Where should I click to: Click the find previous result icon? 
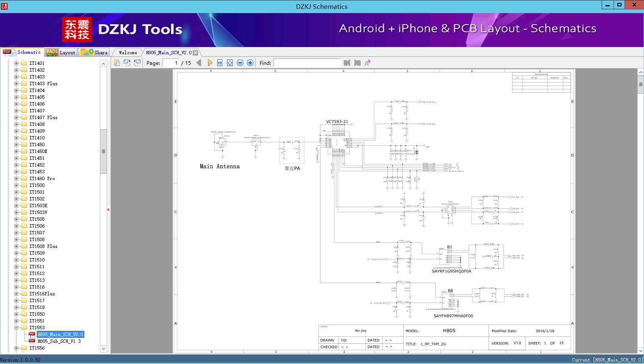(347, 63)
